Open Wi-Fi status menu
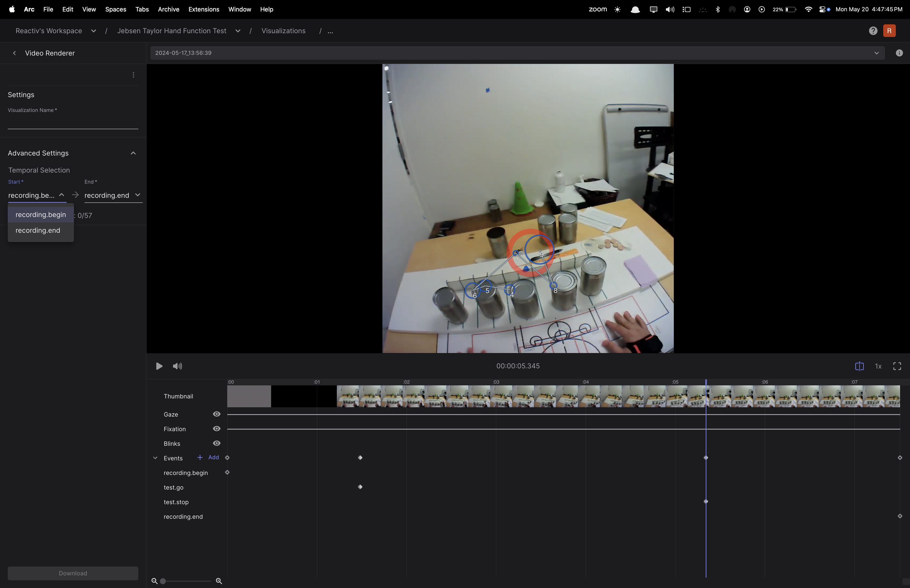This screenshot has height=588, width=910. (808, 9)
